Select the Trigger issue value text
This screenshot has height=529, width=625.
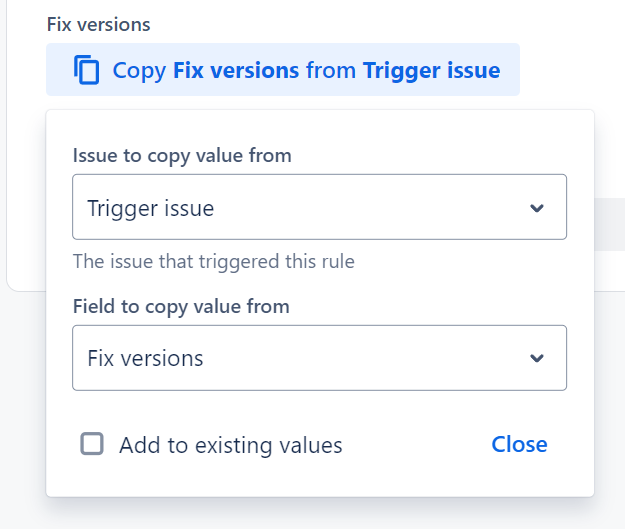click(x=151, y=208)
